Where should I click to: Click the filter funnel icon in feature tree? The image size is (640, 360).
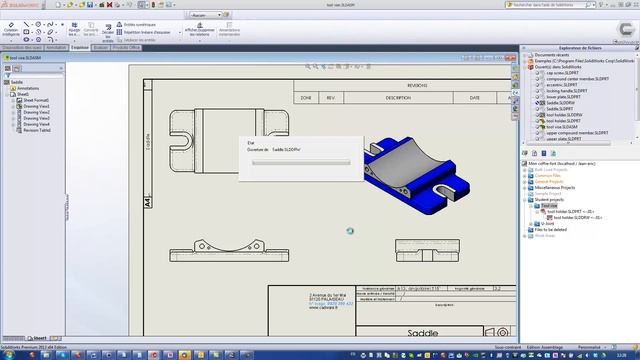click(x=7, y=76)
